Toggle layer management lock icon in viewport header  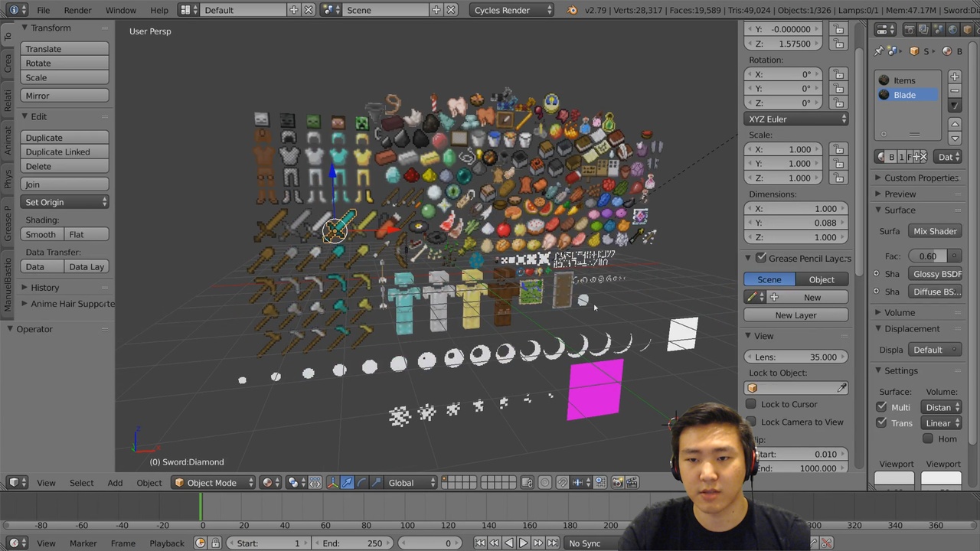tap(527, 482)
